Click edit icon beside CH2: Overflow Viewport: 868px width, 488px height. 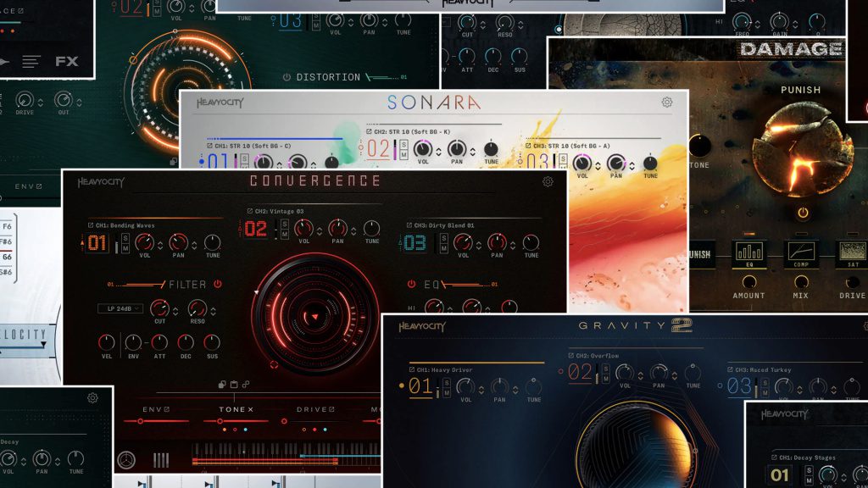[x=570, y=355]
